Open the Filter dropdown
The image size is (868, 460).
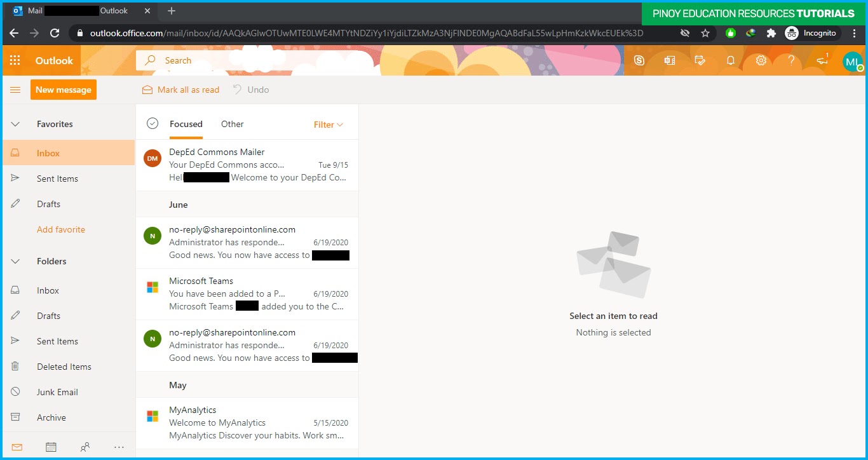pyautogui.click(x=329, y=125)
